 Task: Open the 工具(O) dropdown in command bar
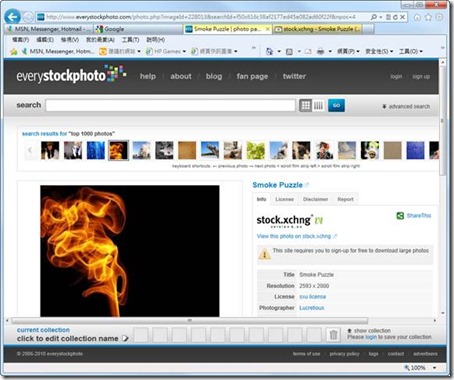tap(411, 51)
